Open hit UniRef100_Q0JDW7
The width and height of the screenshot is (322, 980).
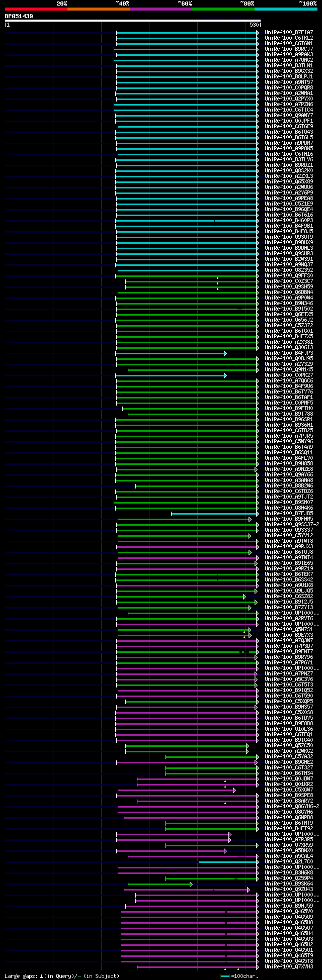[x=289, y=778]
